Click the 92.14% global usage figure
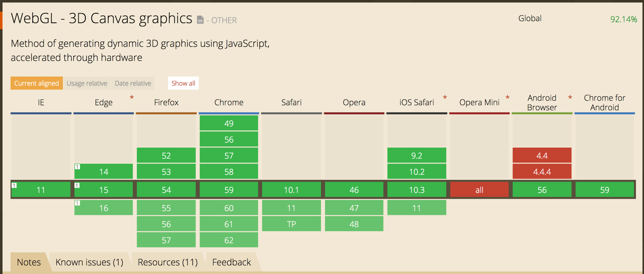This screenshot has width=644, height=274. 624,19
